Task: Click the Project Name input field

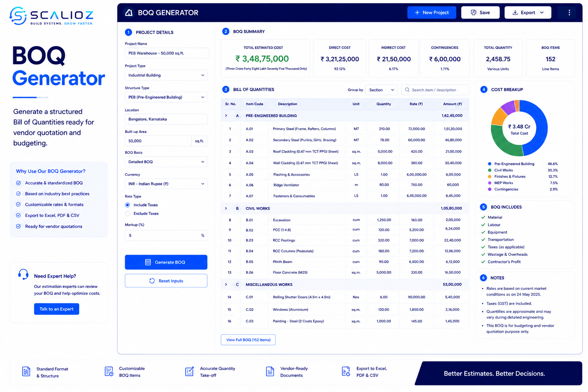Action: (167, 53)
